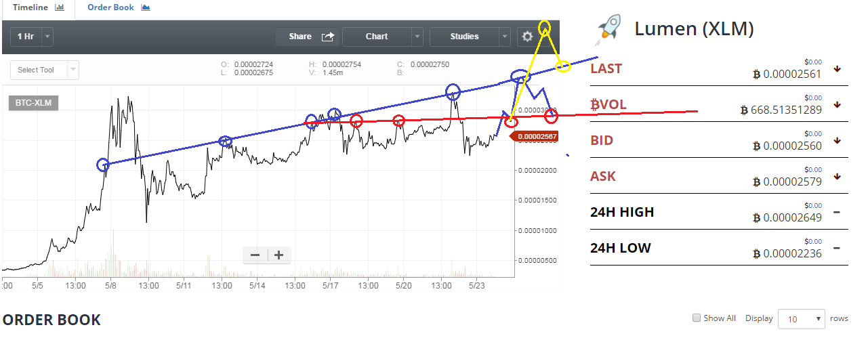The height and width of the screenshot is (361, 868).
Task: Click the Timeline bar chart icon
Action: coord(59,7)
